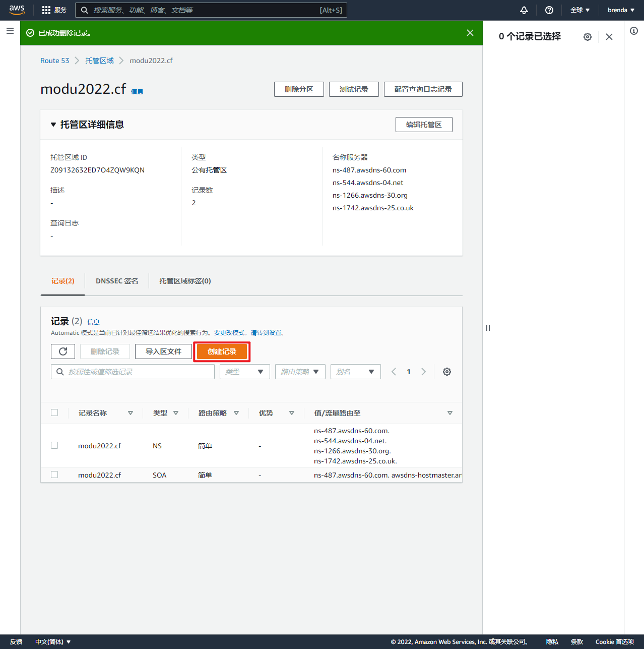This screenshot has height=649, width=644.
Task: Open info link beside Records heading
Action: [x=93, y=322]
